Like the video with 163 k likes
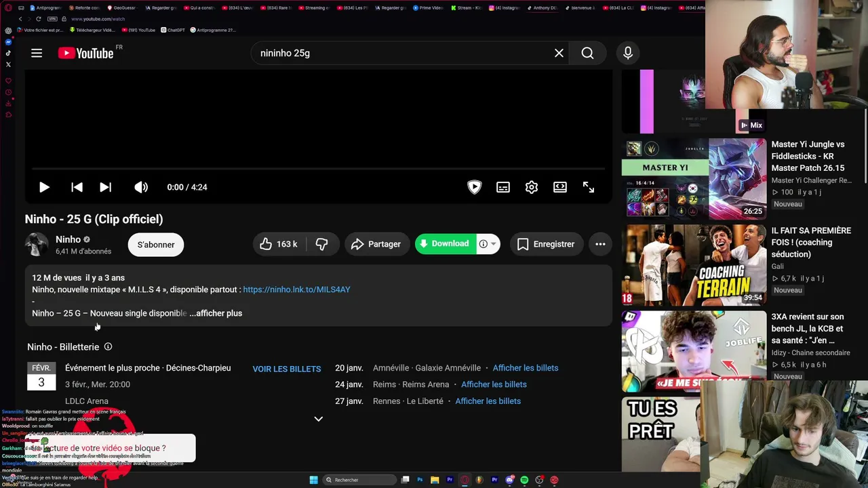The width and height of the screenshot is (868, 488). click(x=279, y=244)
